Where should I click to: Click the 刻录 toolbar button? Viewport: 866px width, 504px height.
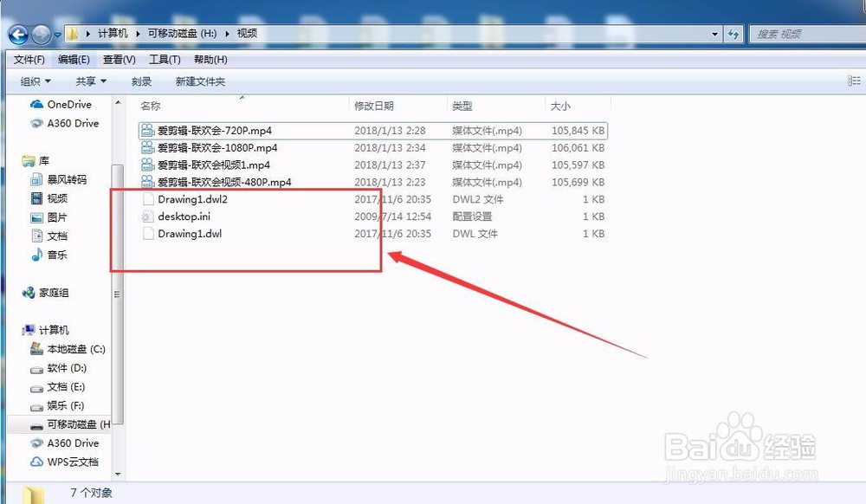tap(141, 81)
